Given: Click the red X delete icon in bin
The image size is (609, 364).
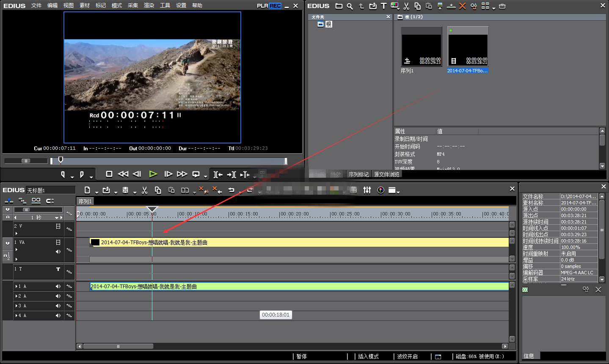Looking at the screenshot, I should [462, 6].
